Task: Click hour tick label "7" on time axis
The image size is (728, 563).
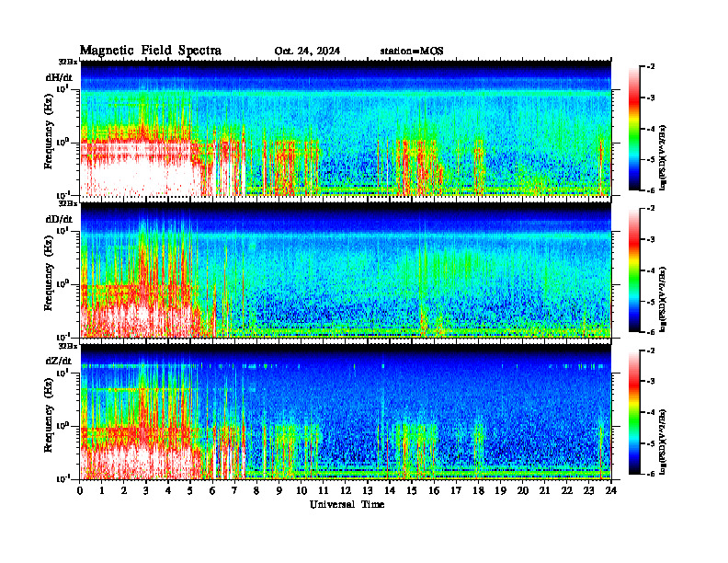Action: (234, 490)
